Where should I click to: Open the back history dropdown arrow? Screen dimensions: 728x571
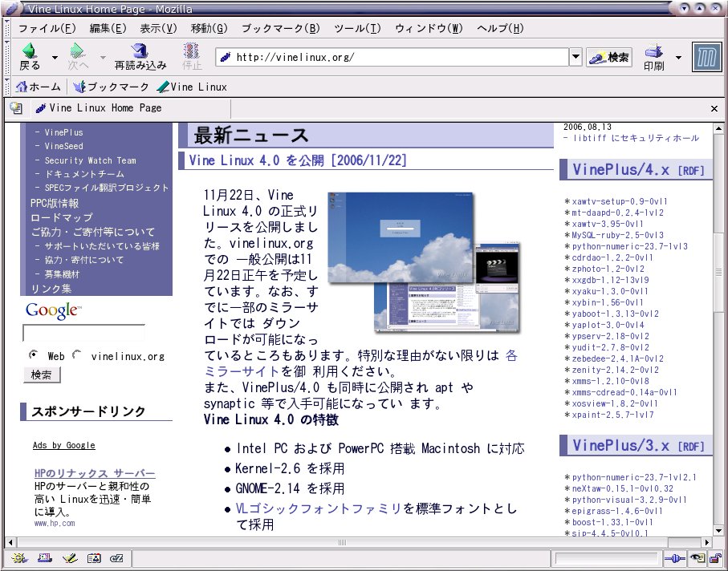pos(55,58)
